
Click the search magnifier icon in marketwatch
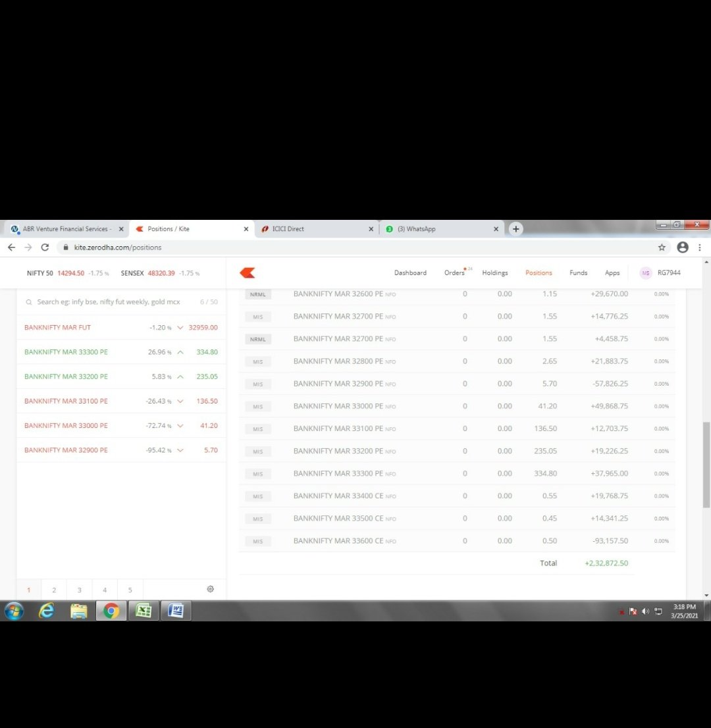tap(29, 302)
